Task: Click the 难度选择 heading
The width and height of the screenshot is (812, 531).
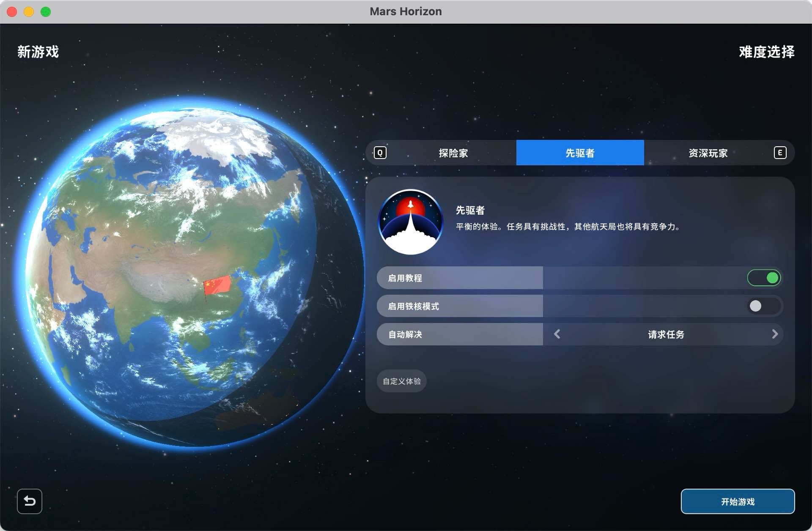Action: (766, 52)
